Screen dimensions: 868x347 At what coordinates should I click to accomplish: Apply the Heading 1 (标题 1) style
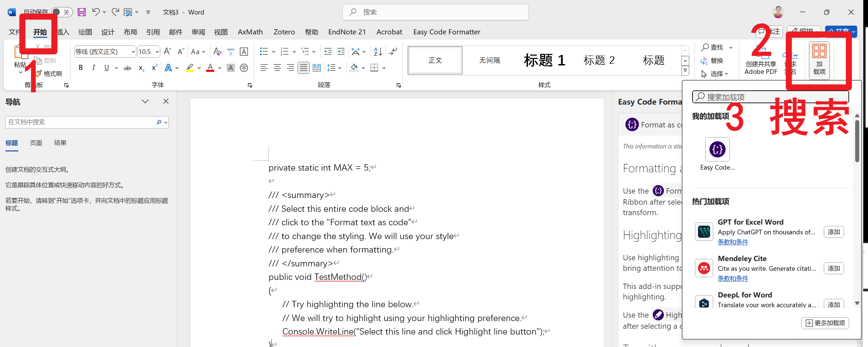544,60
